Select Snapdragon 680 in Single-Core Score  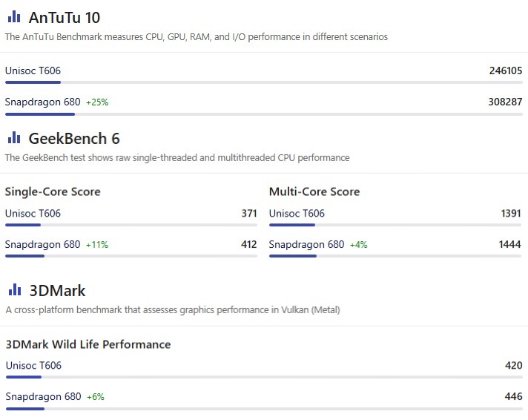[x=42, y=244]
